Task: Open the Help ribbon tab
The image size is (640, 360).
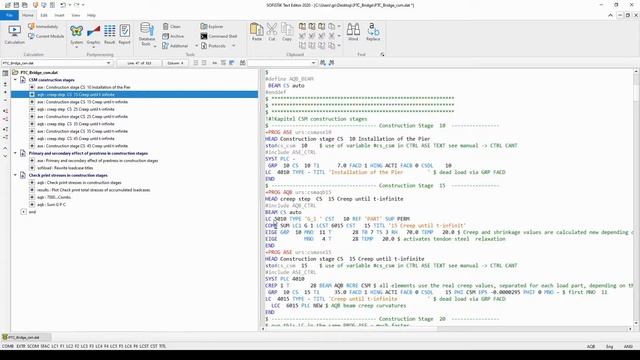Action: coord(91,15)
